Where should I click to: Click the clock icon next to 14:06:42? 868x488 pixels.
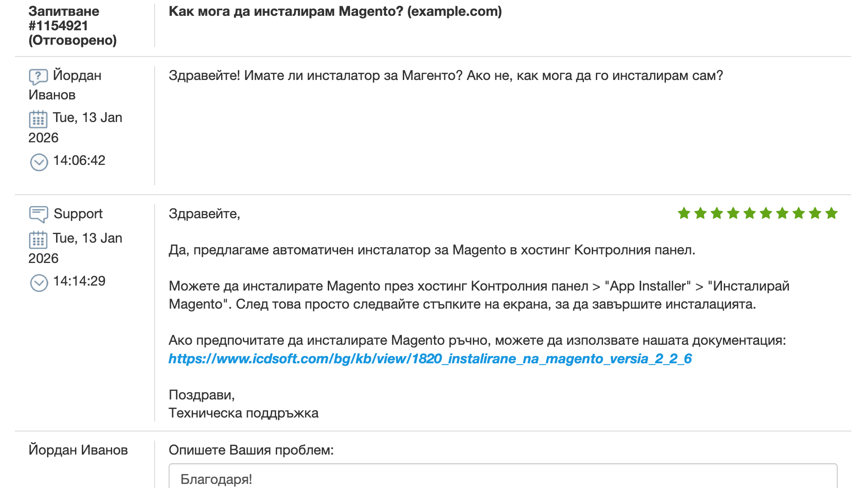[39, 162]
